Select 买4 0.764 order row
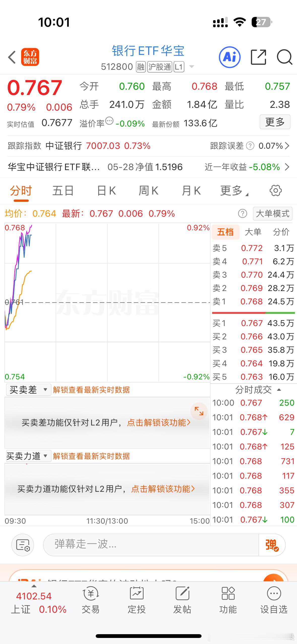Screen dimensions: 297x644 click(253, 364)
